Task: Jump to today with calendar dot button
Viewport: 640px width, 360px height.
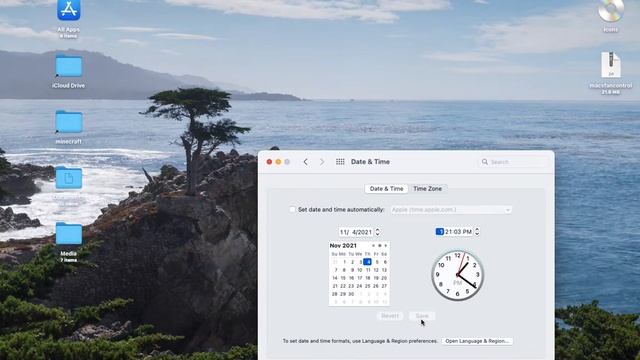Action: point(380,246)
